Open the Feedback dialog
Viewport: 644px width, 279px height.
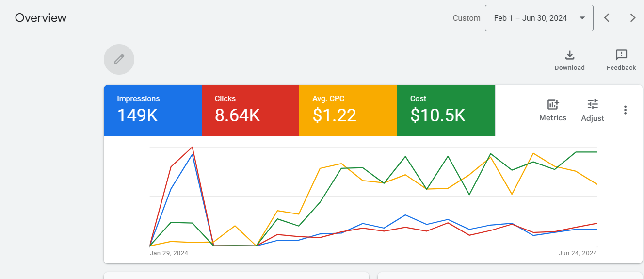[x=621, y=60]
